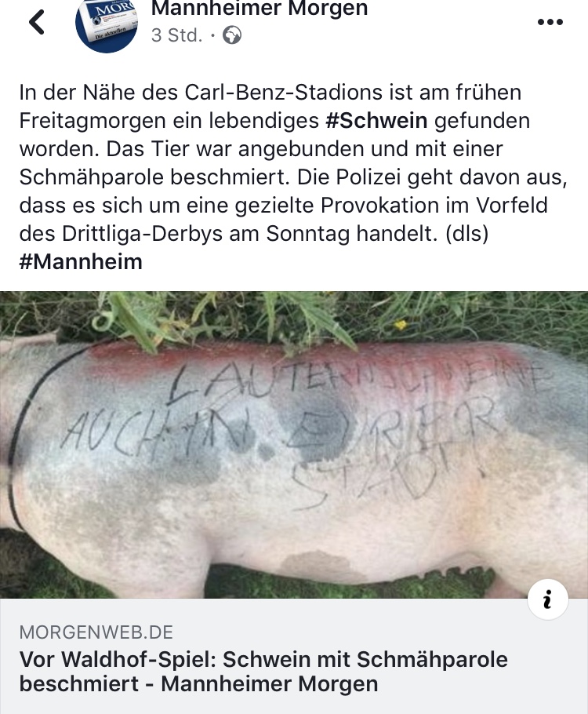Tap the info icon on link preview
The width and height of the screenshot is (588, 714).
point(548,599)
